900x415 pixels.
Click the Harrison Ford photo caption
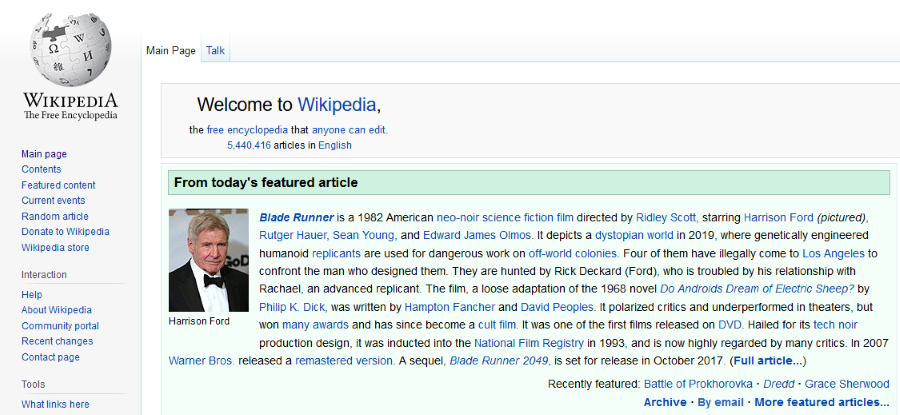pos(199,321)
